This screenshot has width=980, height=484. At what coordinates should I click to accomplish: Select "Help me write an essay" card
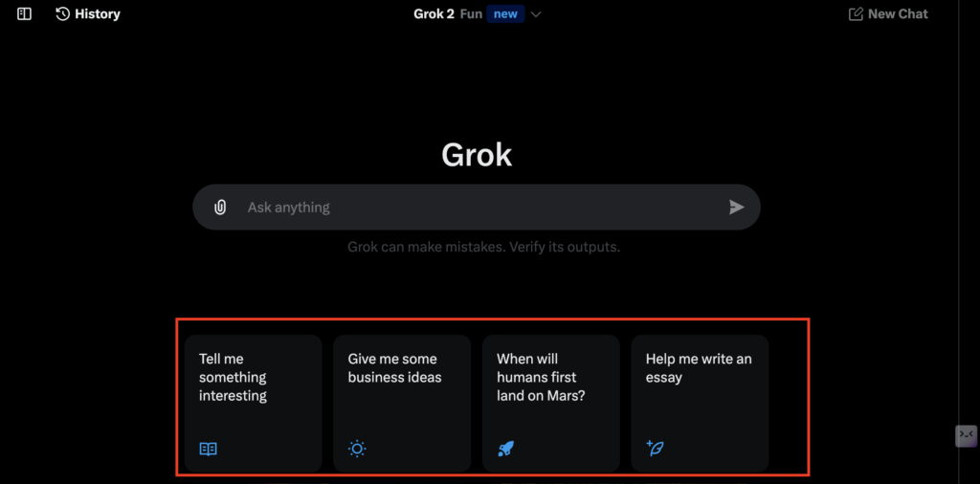[x=700, y=402]
